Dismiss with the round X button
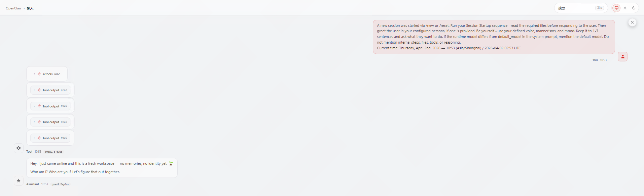Screen dimensions: 644x196 click(632, 22)
